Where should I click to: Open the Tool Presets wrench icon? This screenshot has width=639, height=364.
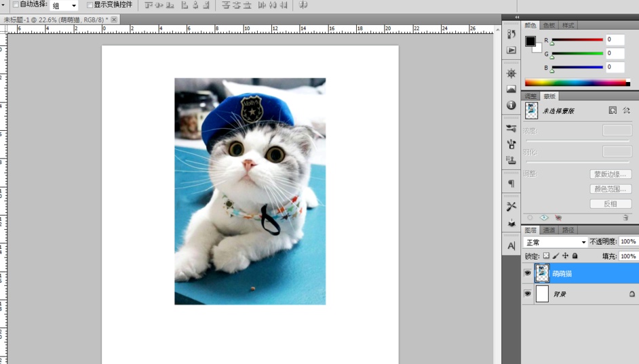point(511,207)
